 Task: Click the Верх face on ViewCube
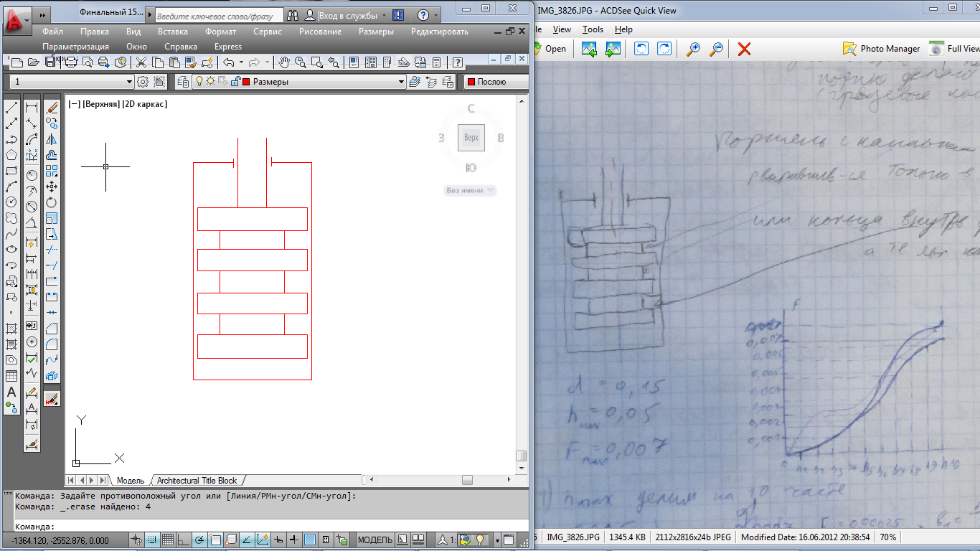pos(471,138)
